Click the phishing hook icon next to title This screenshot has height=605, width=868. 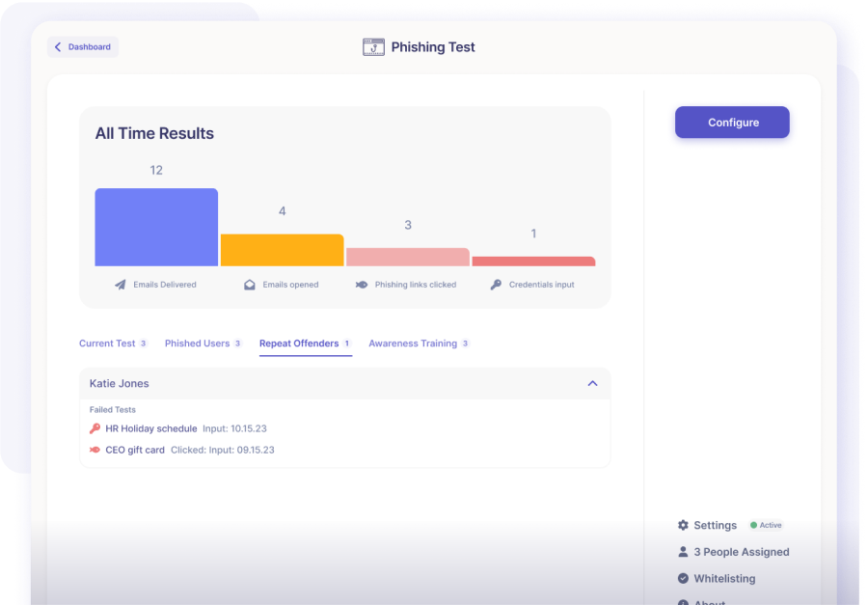(373, 46)
